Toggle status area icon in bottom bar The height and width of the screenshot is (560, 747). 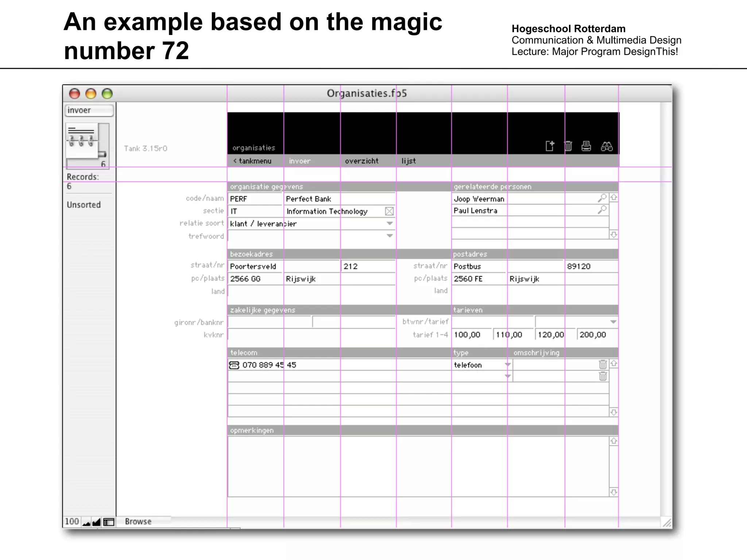(x=109, y=522)
